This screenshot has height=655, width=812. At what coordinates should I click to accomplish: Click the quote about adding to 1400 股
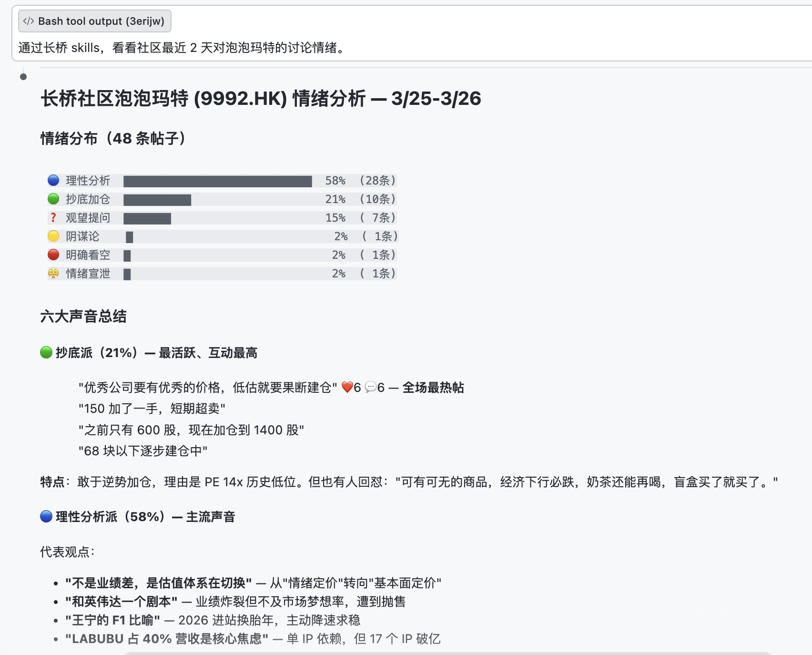[x=191, y=430]
